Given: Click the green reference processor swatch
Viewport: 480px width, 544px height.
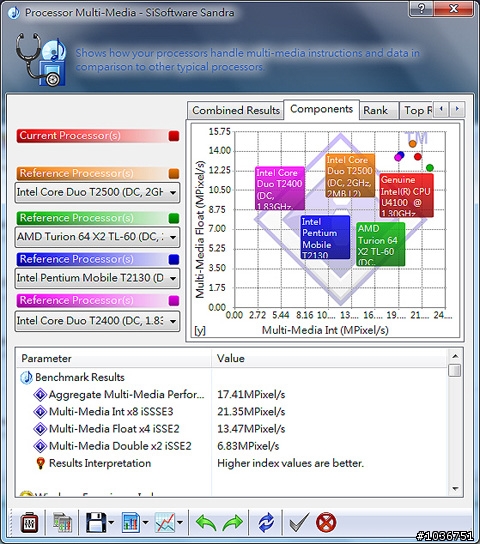Looking at the screenshot, I should point(174,218).
